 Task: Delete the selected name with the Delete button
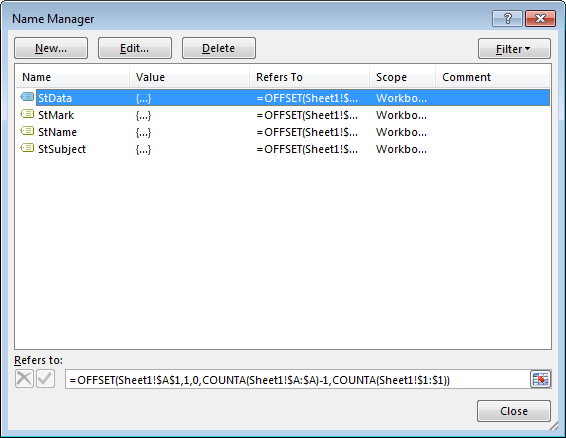pyautogui.click(x=219, y=48)
